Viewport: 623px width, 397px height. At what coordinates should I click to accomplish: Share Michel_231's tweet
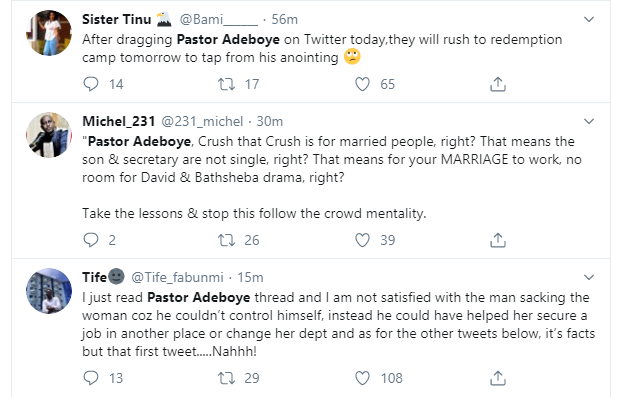coord(498,240)
